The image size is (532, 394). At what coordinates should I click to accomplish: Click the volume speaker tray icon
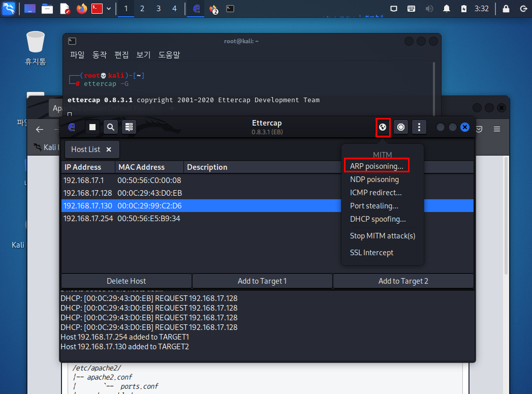(x=429, y=9)
